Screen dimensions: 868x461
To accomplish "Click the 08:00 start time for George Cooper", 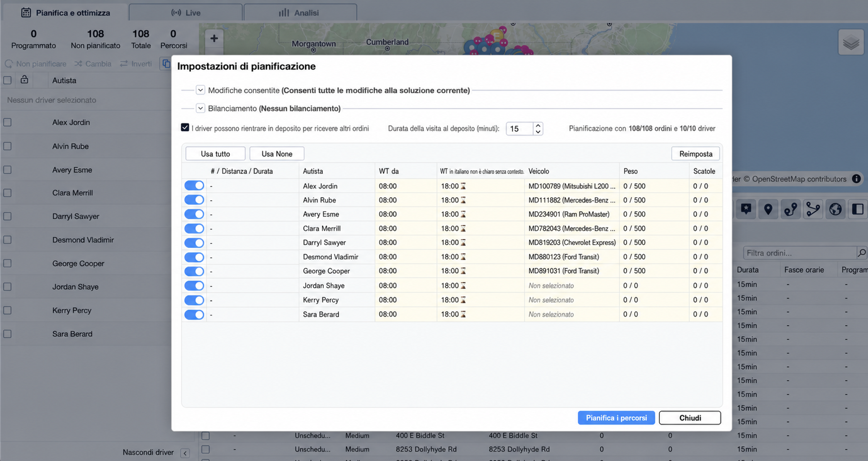I will tap(406, 271).
